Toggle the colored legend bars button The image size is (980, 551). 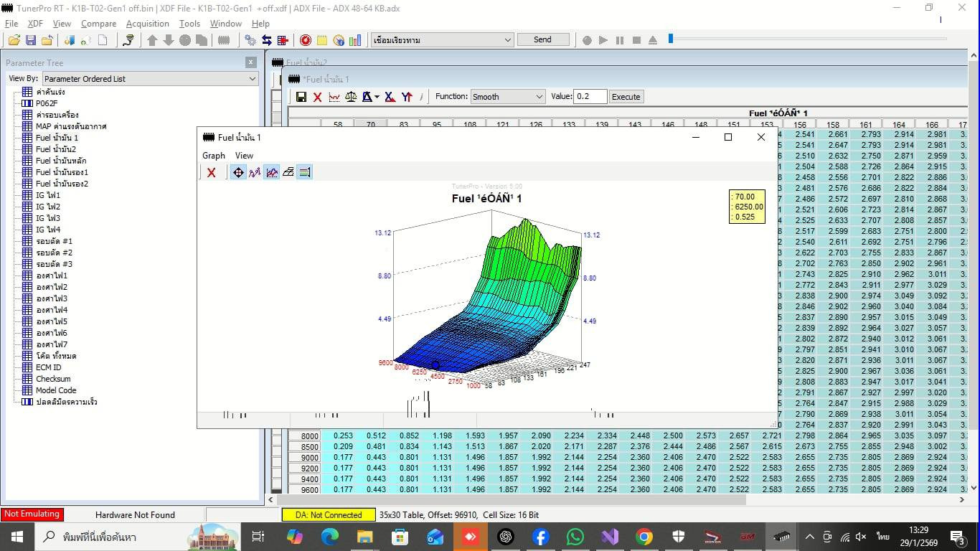click(304, 172)
